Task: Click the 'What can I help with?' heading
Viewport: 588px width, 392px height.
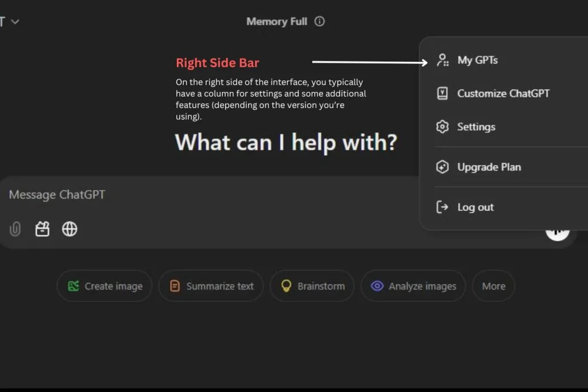Action: [285, 143]
